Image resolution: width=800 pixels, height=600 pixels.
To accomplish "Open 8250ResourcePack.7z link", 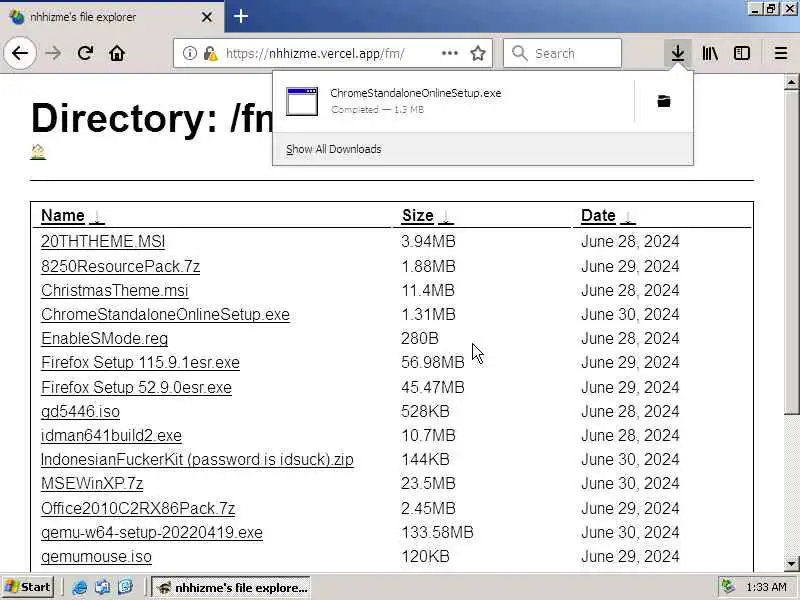I will pyautogui.click(x=120, y=266).
